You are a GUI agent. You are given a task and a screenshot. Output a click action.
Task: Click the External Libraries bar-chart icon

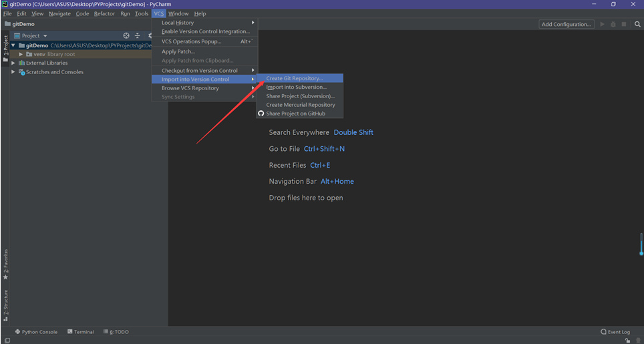(x=21, y=63)
